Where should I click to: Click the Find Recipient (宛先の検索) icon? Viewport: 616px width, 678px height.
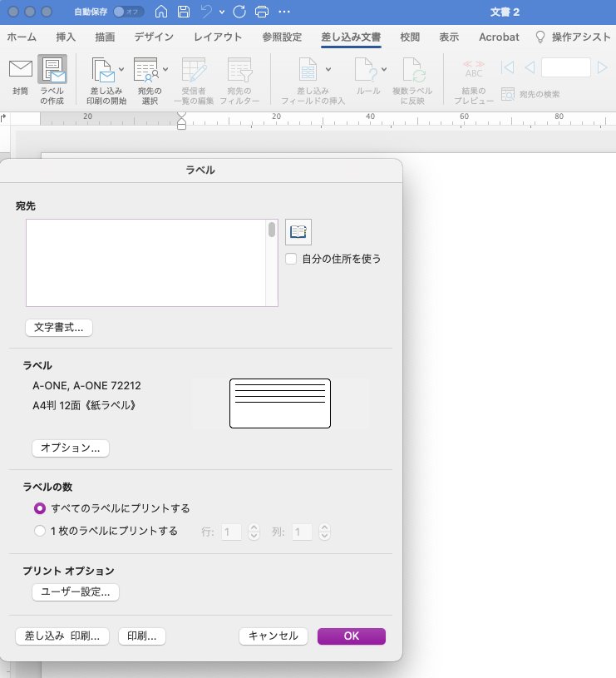point(508,94)
